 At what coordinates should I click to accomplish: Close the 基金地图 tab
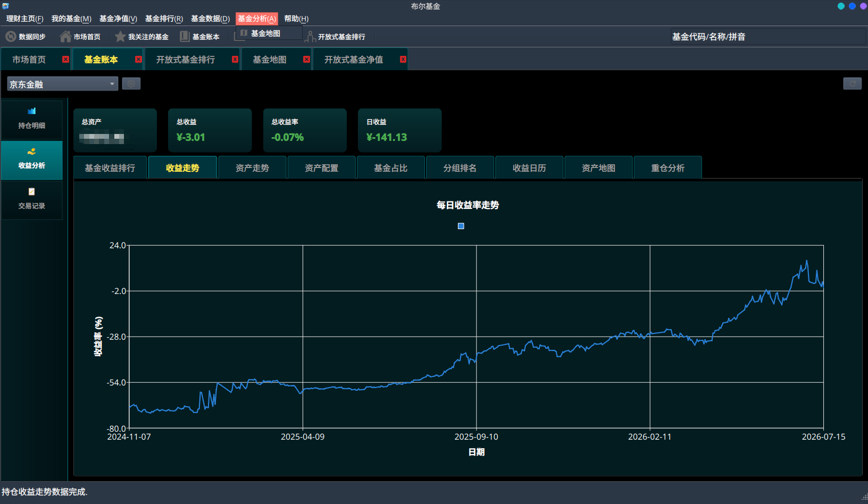306,60
